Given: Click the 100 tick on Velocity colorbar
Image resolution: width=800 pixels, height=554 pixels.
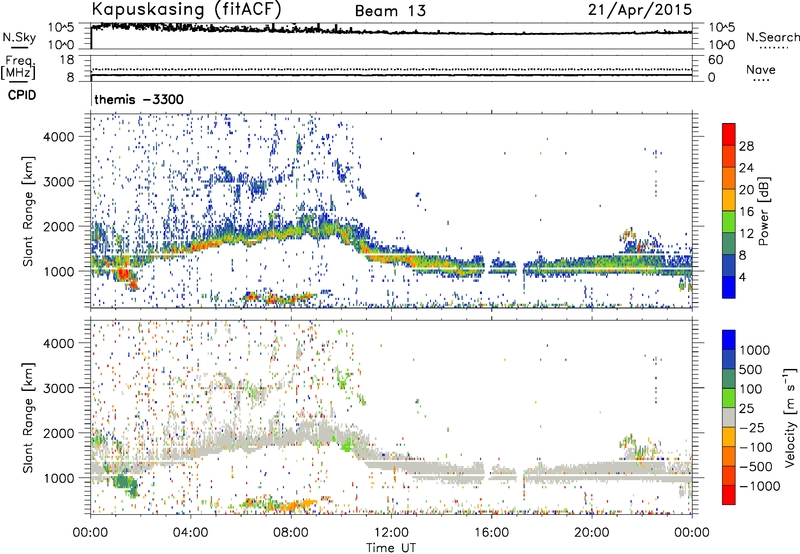Looking at the screenshot, I should (751, 389).
